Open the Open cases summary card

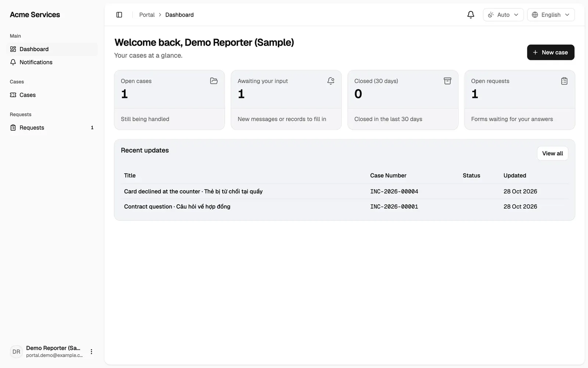pyautogui.click(x=169, y=100)
